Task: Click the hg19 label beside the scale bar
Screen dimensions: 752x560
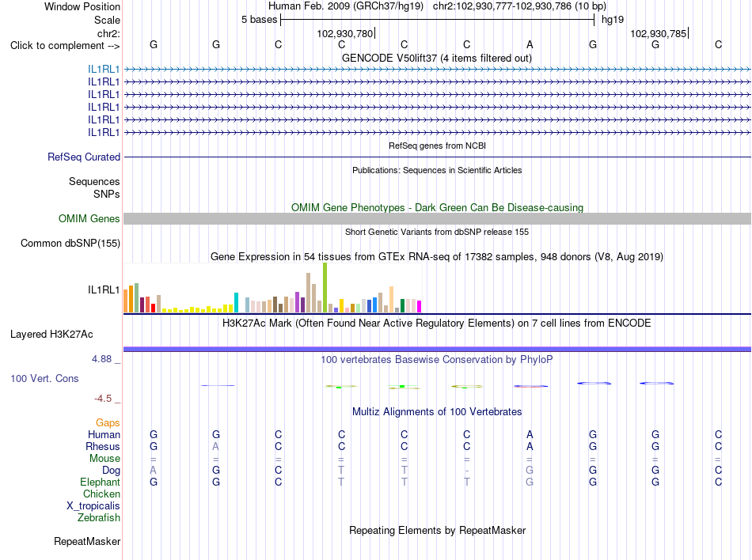Action: [613, 20]
